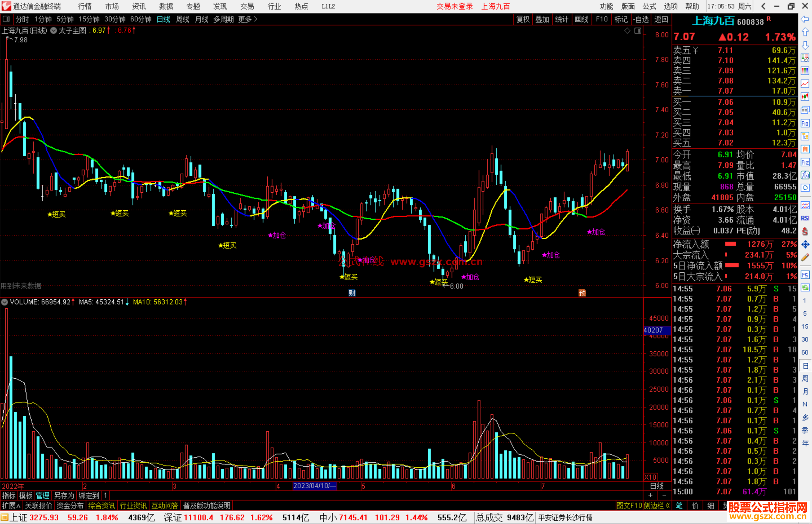Open the orange document sidebar icon
Image resolution: width=812 pixels, height=524 pixels.
[x=805, y=149]
